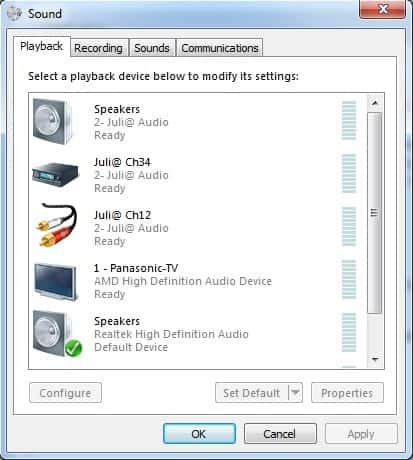
Task: Open the Set Default dropdown arrow
Action: tap(295, 393)
